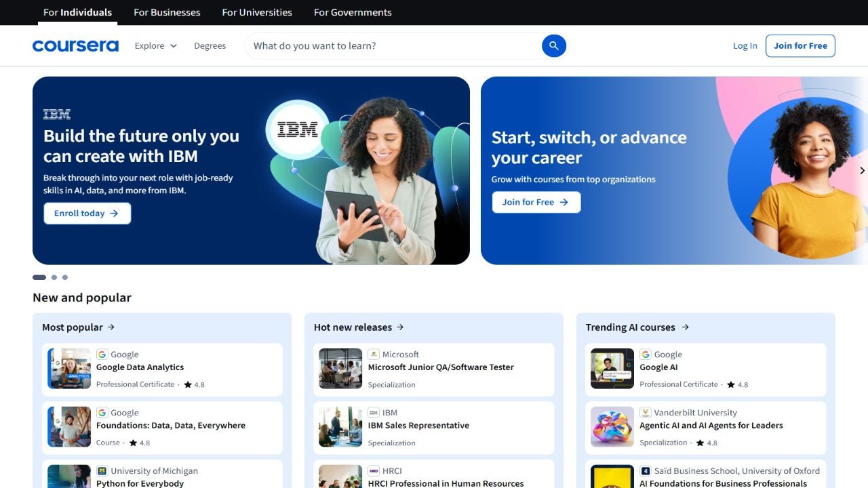Open Microsoft Junior QA/Software Tester title
Screen dimensions: 868x488
tap(441, 367)
